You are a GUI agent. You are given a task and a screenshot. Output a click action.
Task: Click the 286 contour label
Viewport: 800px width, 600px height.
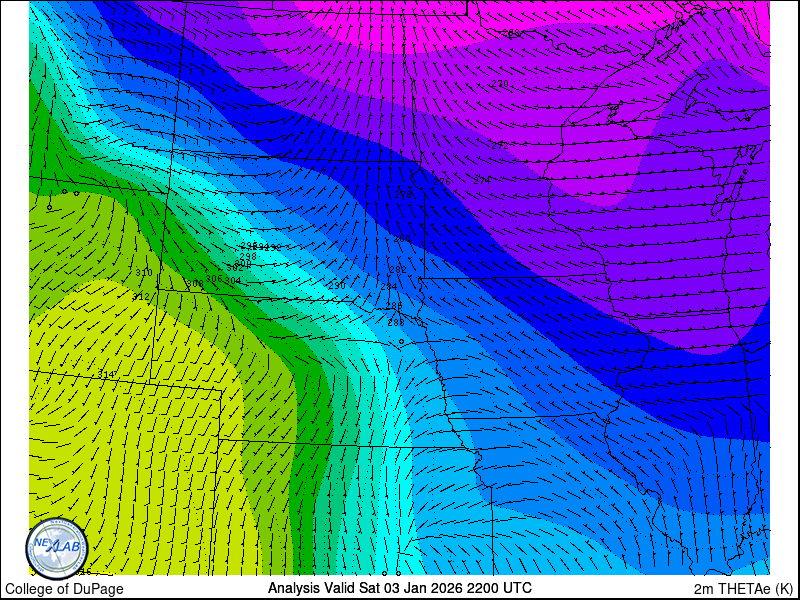394,306
